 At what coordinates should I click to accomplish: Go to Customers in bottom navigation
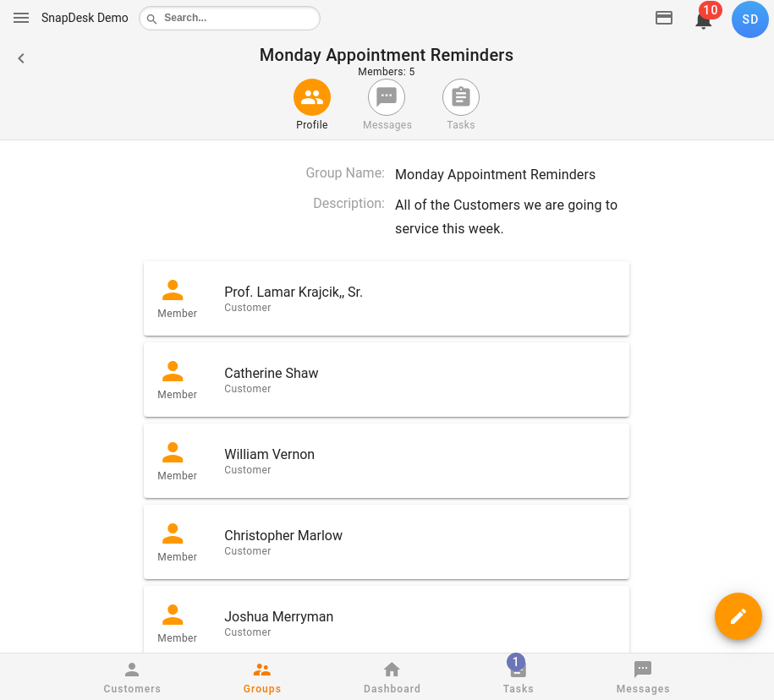point(132,677)
